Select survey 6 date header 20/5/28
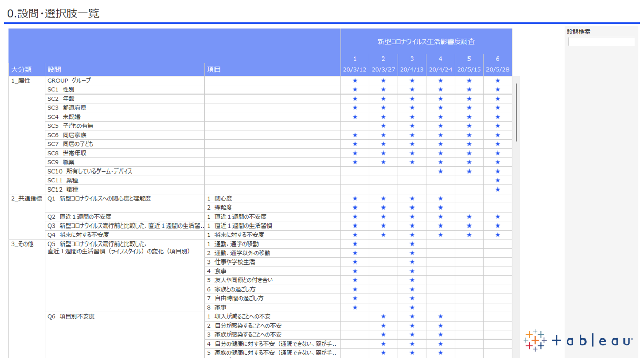 (x=497, y=70)
